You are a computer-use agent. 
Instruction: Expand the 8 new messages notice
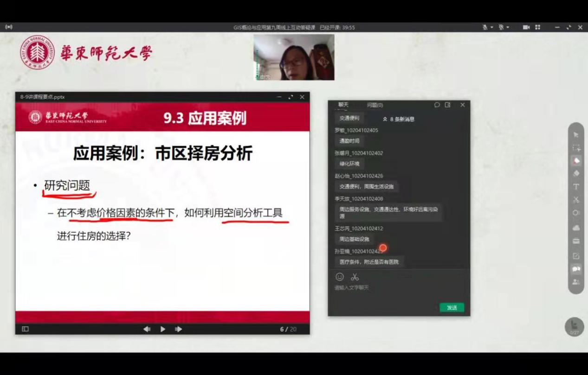398,119
